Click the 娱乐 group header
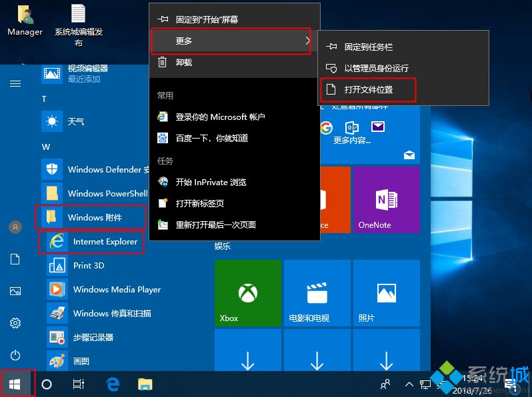The height and width of the screenshot is (397, 532). pos(223,246)
